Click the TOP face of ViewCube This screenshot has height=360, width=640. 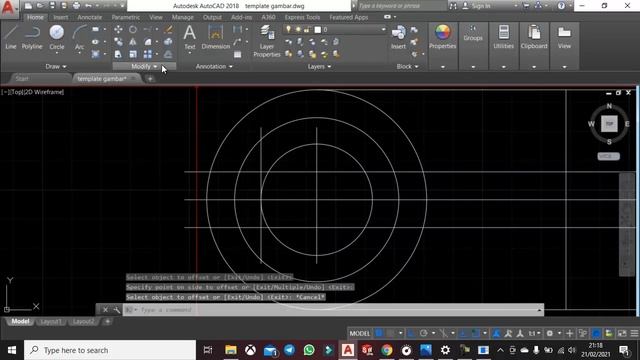(609, 124)
